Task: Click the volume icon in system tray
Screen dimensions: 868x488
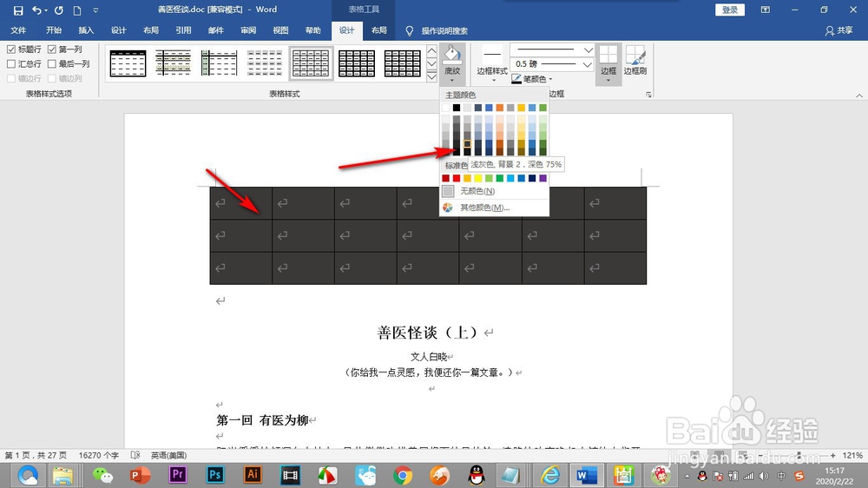Action: [x=764, y=476]
